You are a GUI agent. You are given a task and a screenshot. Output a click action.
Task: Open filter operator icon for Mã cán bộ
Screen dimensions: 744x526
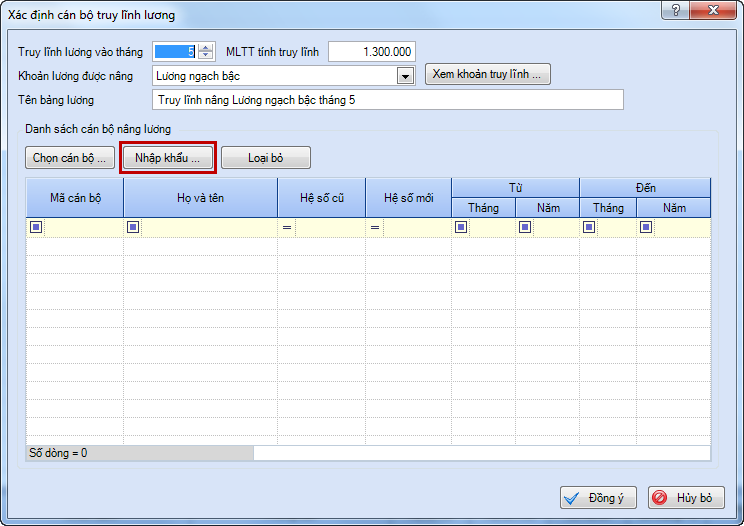point(36,227)
